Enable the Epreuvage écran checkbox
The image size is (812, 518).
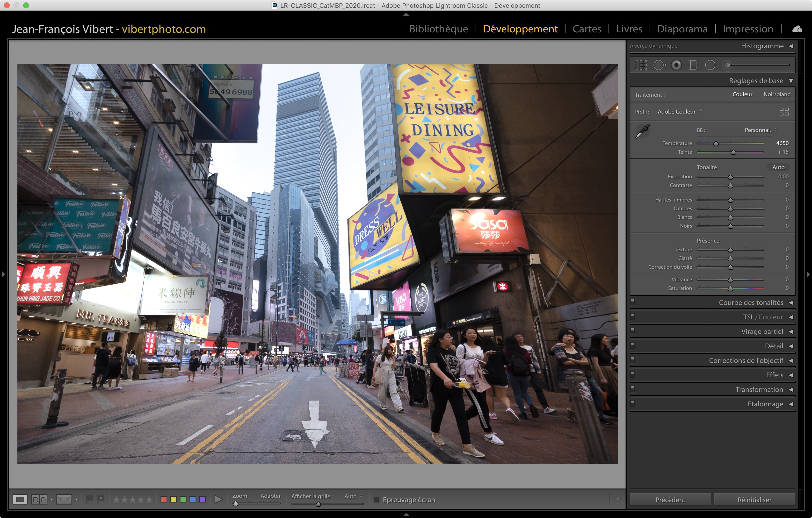coord(377,499)
